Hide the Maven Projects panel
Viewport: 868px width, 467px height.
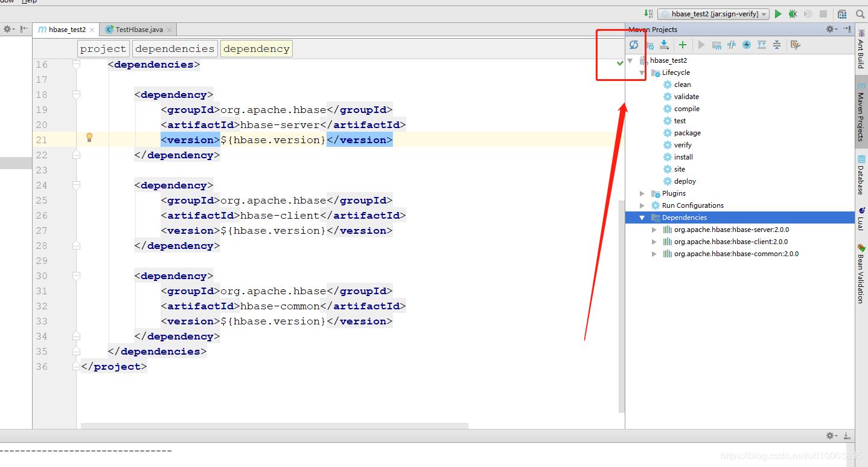tap(847, 29)
